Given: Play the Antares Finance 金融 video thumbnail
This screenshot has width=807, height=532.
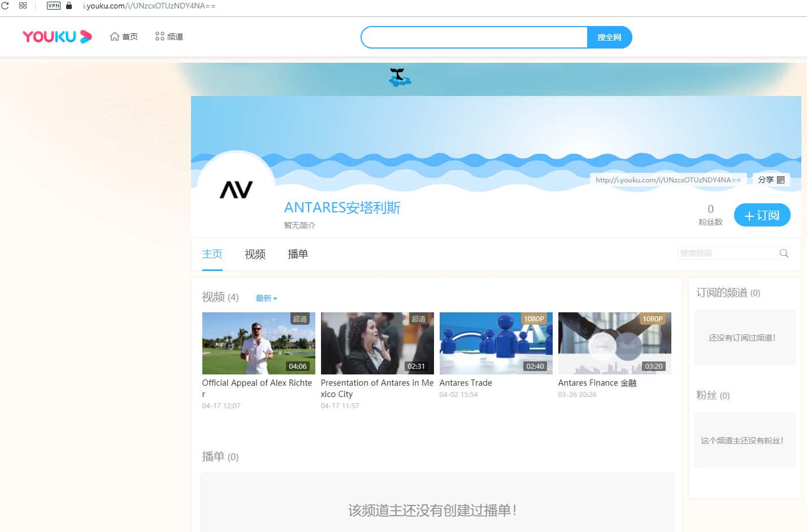Looking at the screenshot, I should tap(615, 343).
